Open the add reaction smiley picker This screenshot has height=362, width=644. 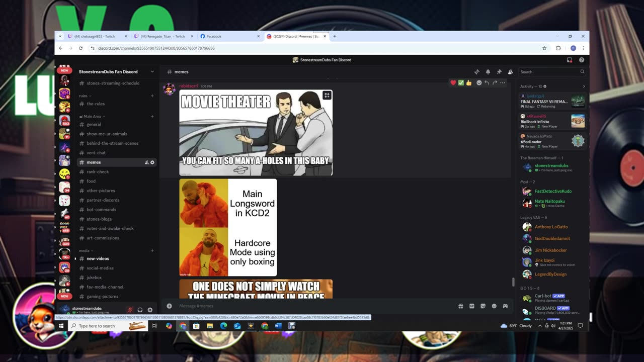pyautogui.click(x=479, y=82)
